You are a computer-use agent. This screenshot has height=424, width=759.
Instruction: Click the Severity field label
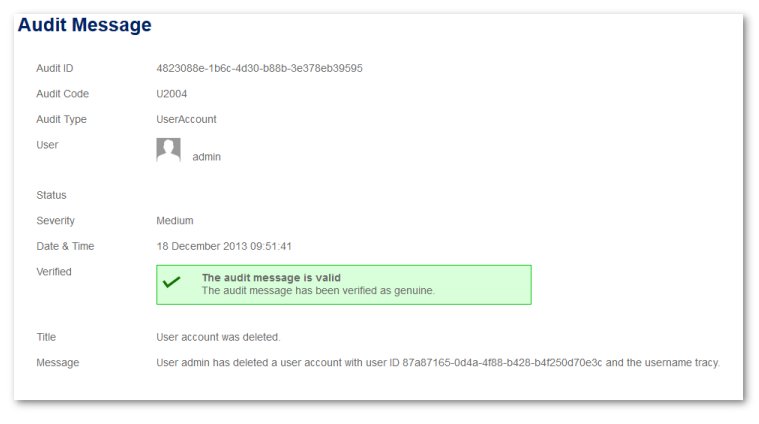point(56,221)
